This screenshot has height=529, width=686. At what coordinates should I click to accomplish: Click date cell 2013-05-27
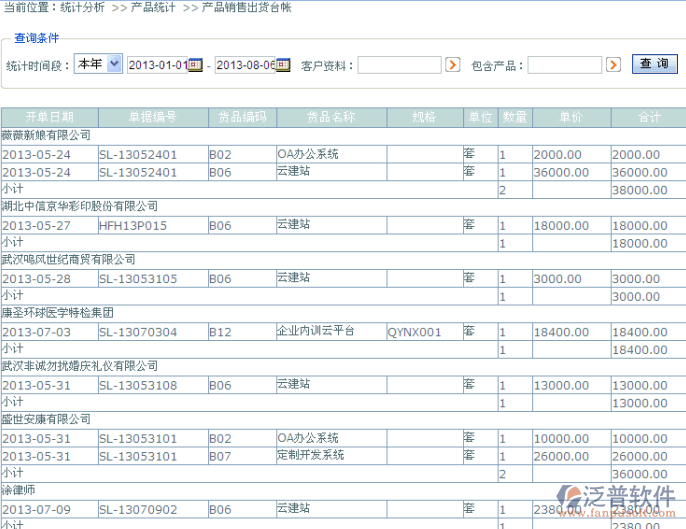(36, 226)
